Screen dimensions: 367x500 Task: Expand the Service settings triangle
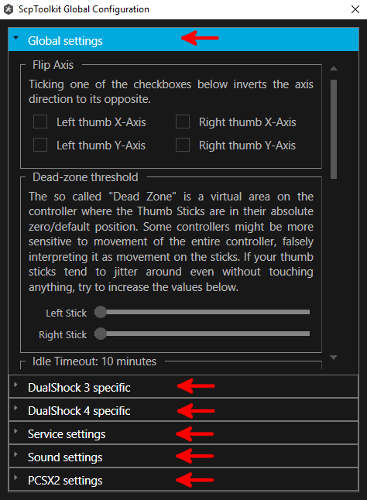click(15, 431)
